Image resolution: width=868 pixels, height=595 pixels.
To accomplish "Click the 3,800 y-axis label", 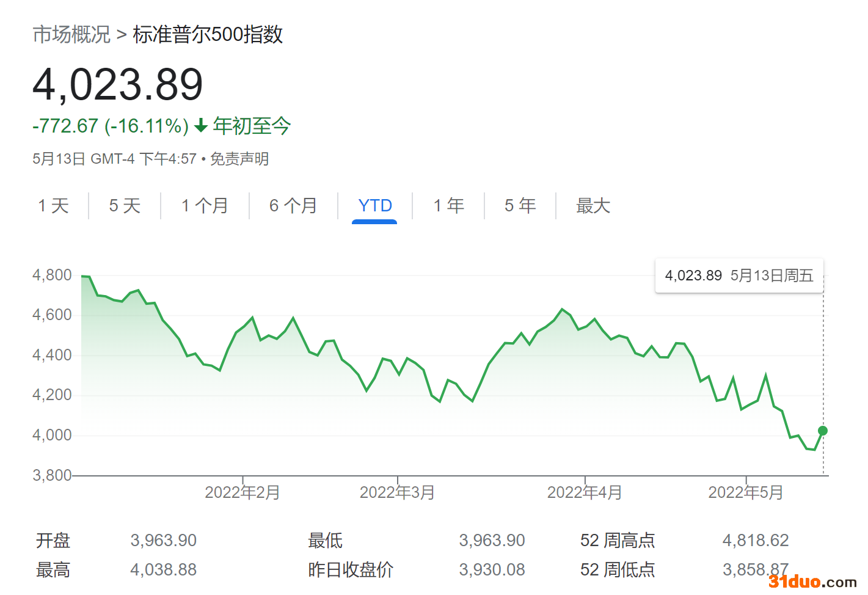I will point(52,475).
